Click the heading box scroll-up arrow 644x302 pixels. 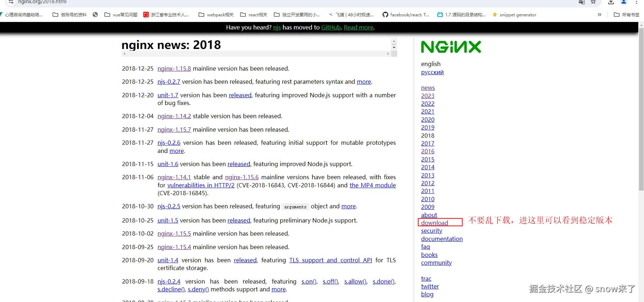(394, 42)
